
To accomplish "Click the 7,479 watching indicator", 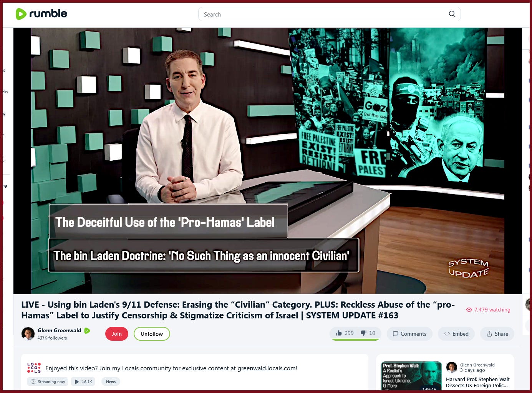I will pos(488,310).
